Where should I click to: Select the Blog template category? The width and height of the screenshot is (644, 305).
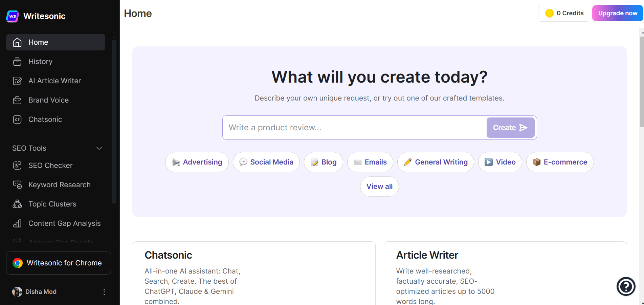[x=323, y=162]
